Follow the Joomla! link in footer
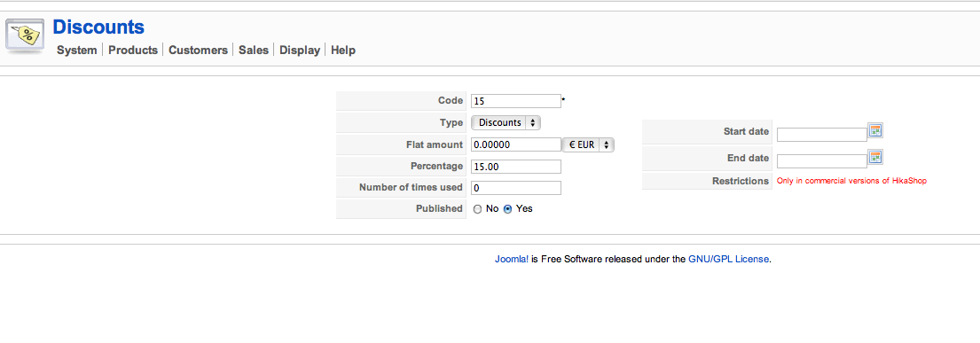The width and height of the screenshot is (980, 343). [512, 259]
